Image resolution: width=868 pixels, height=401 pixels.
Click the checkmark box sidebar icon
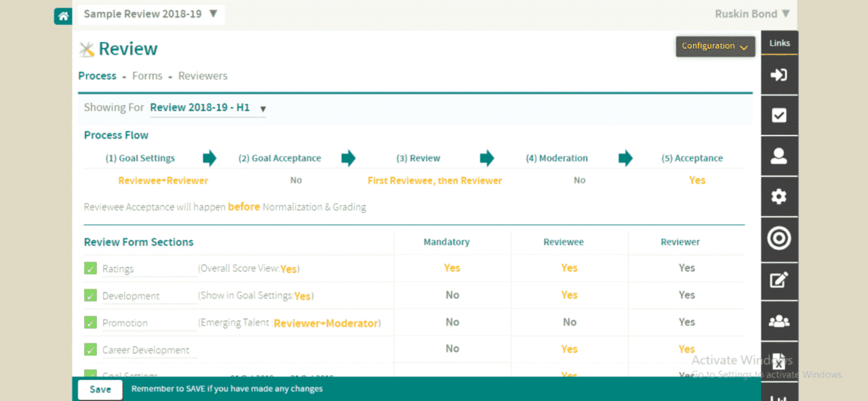[779, 115]
